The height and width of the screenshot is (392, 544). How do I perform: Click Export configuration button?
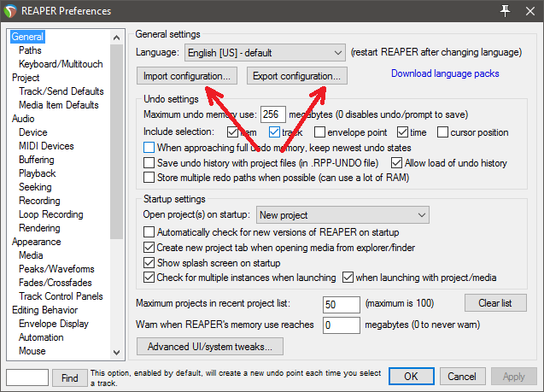pos(297,76)
